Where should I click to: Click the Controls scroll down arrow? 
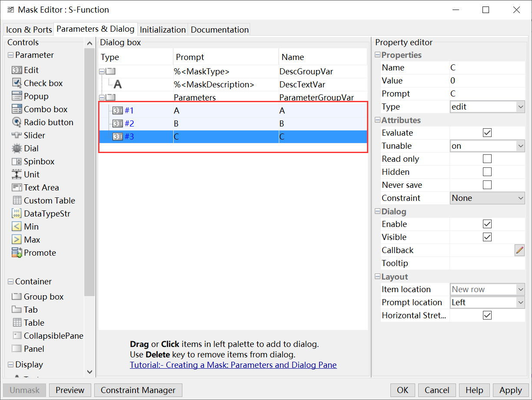90,372
